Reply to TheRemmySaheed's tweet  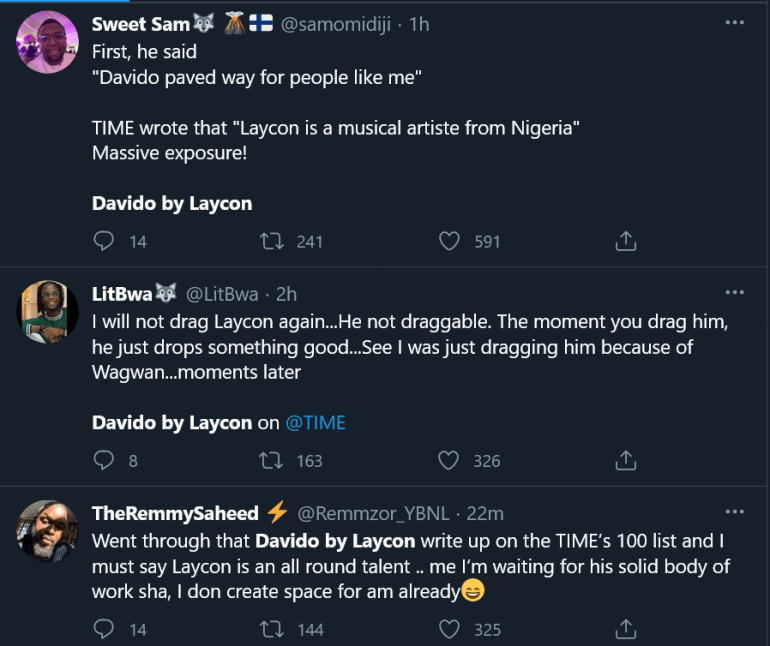pyautogui.click(x=104, y=629)
